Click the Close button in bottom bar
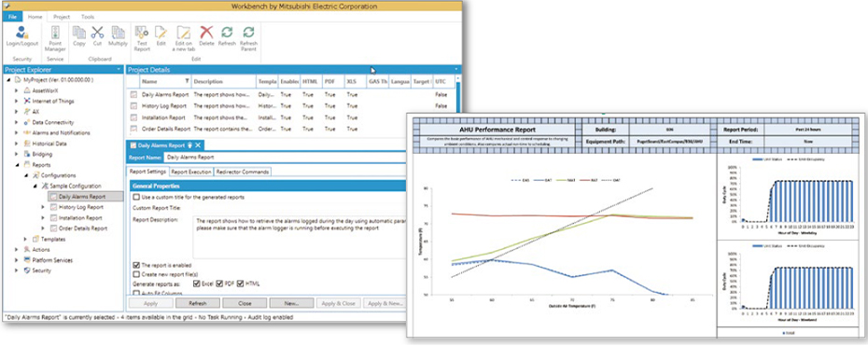This screenshot has height=346, width=868. (x=245, y=303)
